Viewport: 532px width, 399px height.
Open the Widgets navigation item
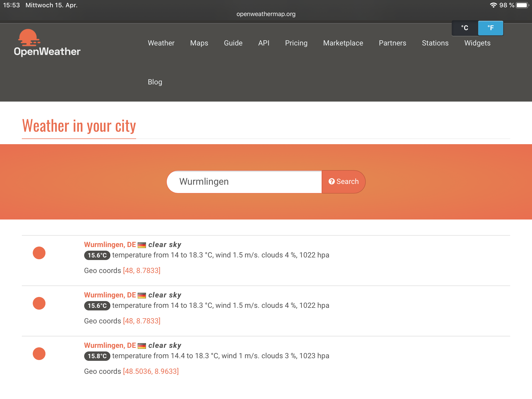(x=477, y=43)
